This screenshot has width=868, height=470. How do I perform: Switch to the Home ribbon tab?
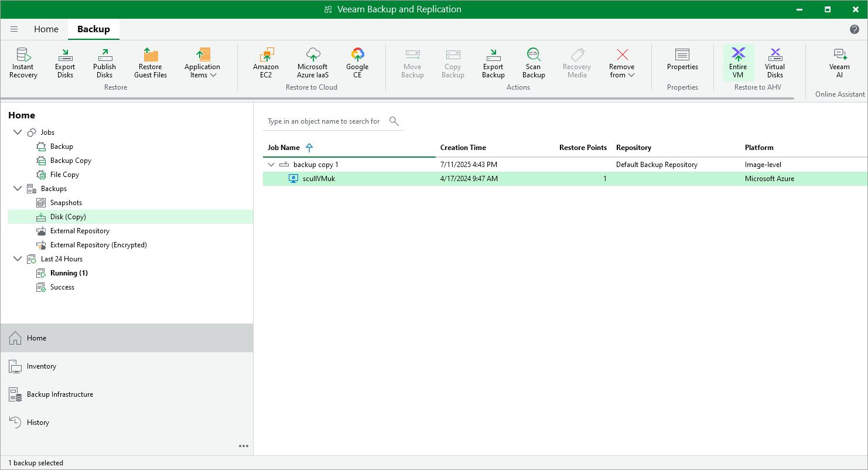(x=46, y=29)
